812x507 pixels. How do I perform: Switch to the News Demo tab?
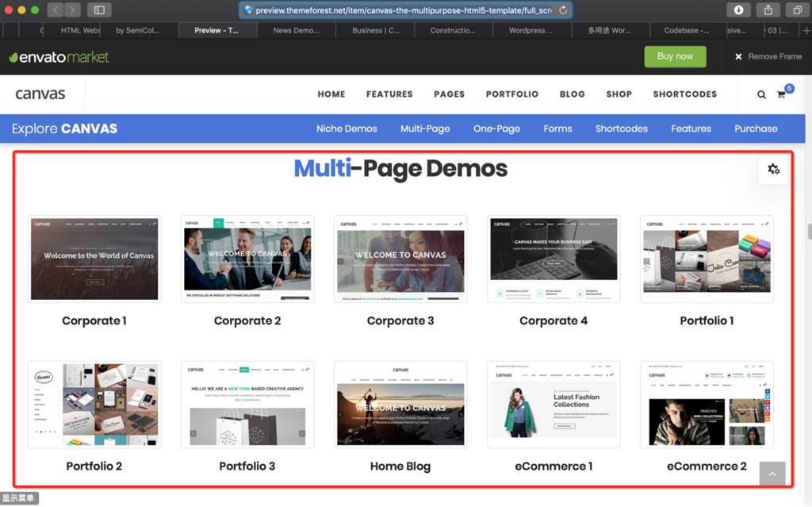tap(297, 31)
